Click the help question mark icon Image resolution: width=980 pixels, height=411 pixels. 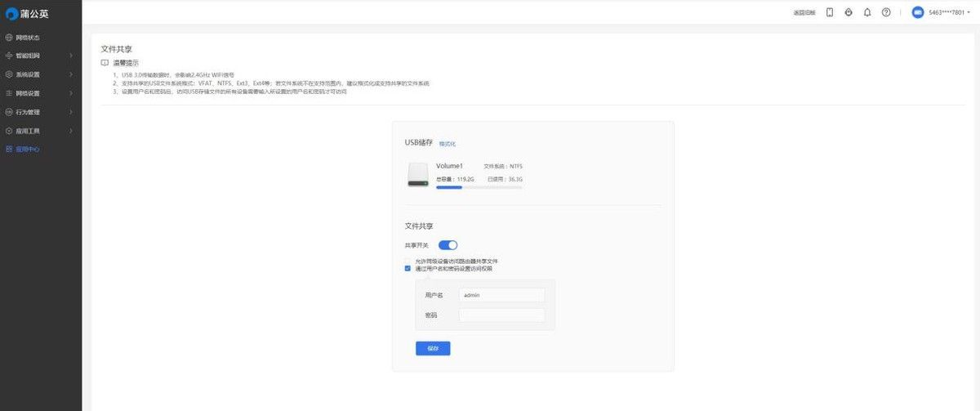pos(886,12)
